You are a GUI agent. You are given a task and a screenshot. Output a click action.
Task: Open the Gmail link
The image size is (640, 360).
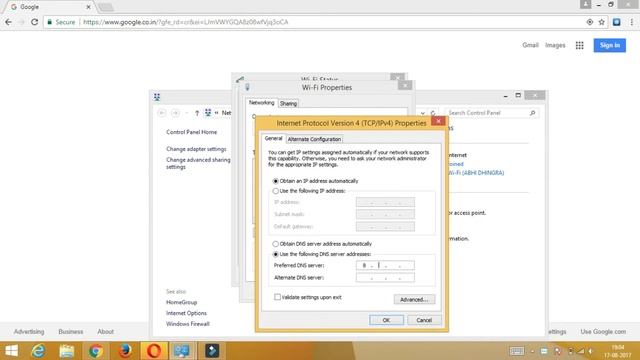530,45
